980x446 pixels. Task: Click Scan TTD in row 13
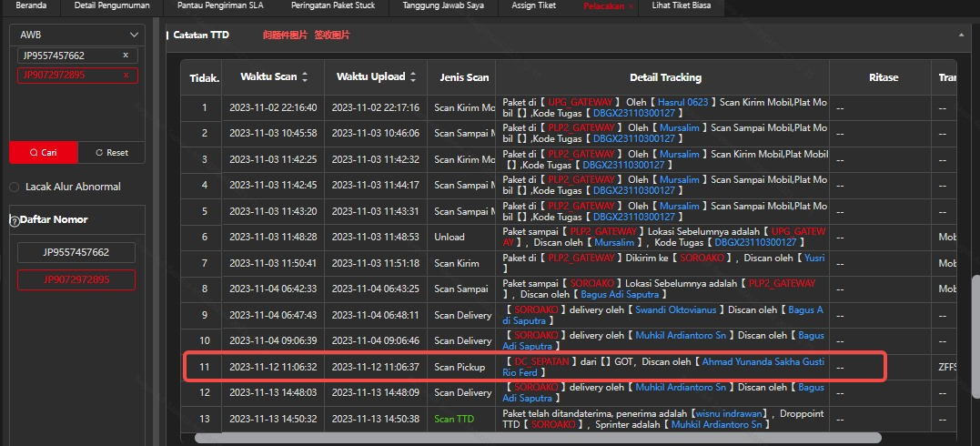454,419
